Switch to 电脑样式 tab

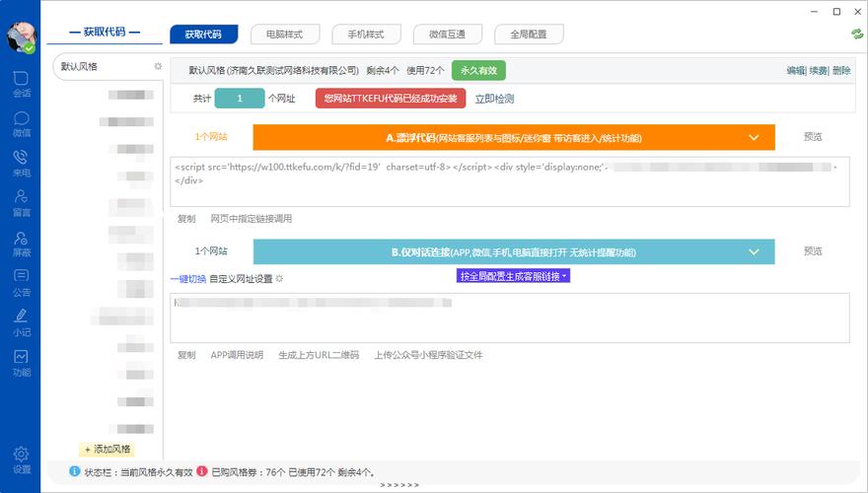[x=285, y=35]
